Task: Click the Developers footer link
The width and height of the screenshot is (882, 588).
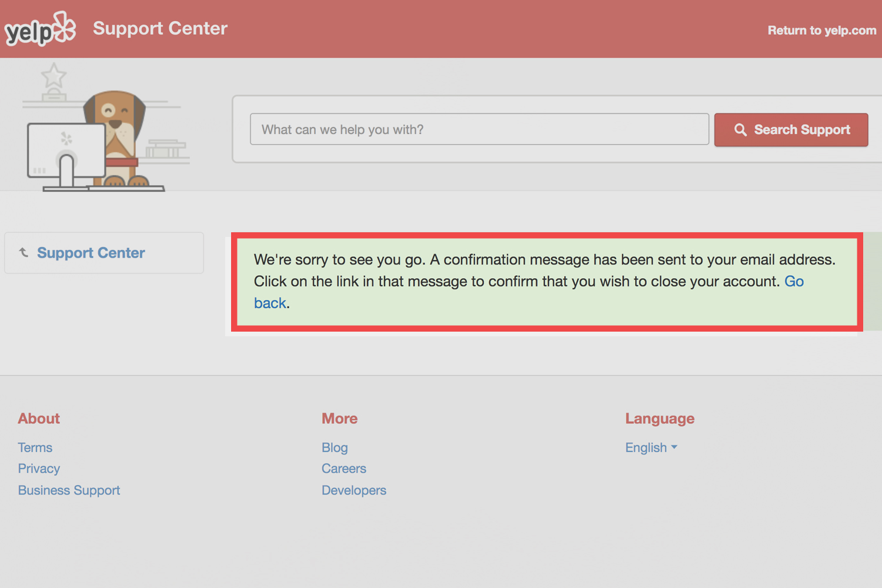Action: (354, 490)
